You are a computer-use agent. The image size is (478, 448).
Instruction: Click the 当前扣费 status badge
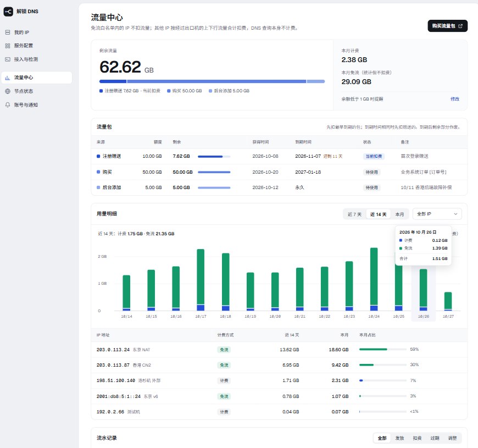click(x=374, y=157)
